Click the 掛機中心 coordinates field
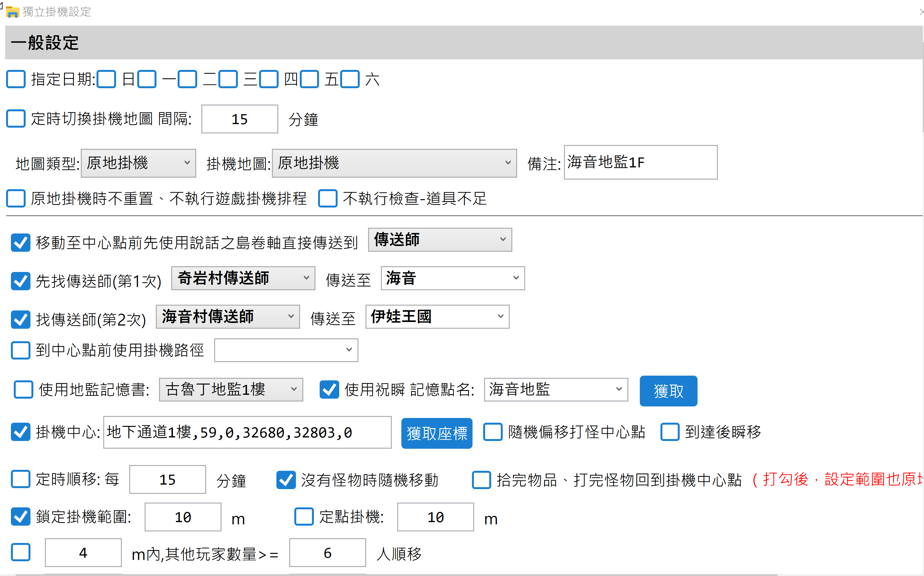This screenshot has height=576, width=924. 248,432
